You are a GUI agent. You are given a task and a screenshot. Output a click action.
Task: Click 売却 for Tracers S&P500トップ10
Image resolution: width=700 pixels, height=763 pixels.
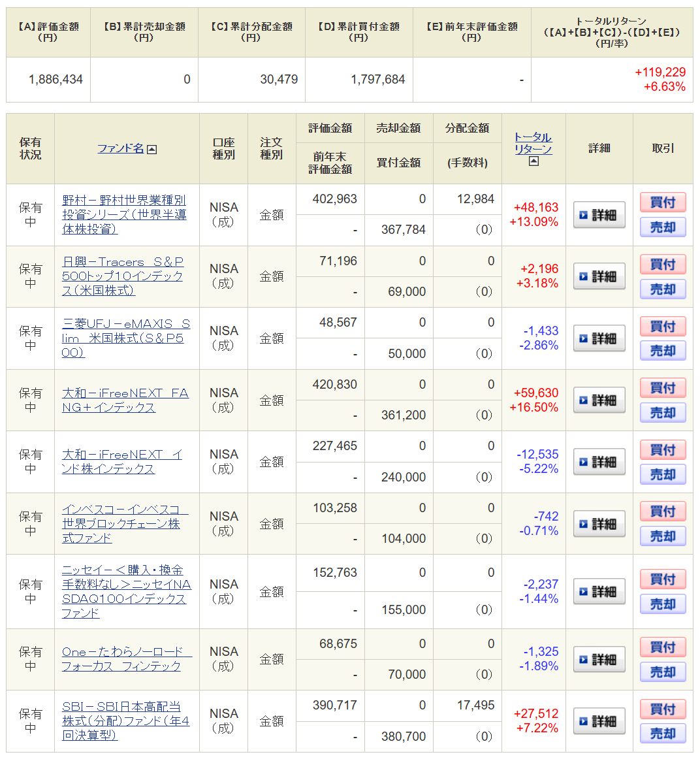tap(663, 289)
